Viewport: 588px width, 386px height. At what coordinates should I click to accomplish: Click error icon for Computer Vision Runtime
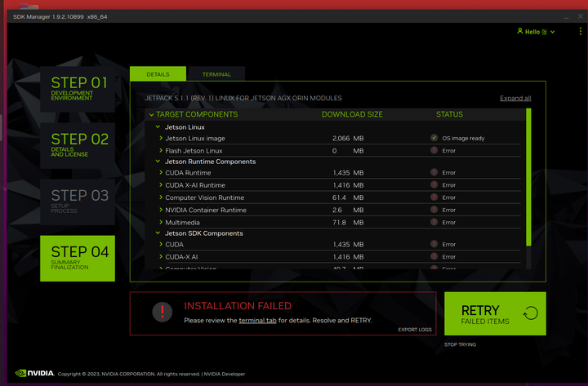coord(434,197)
